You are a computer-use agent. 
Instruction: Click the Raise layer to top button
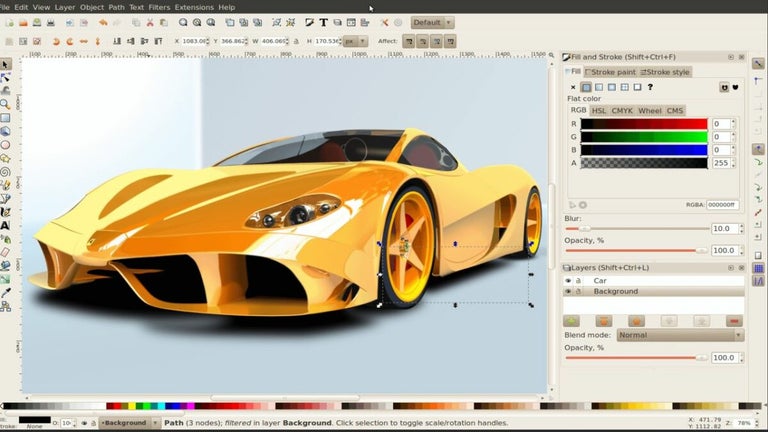tap(604, 321)
